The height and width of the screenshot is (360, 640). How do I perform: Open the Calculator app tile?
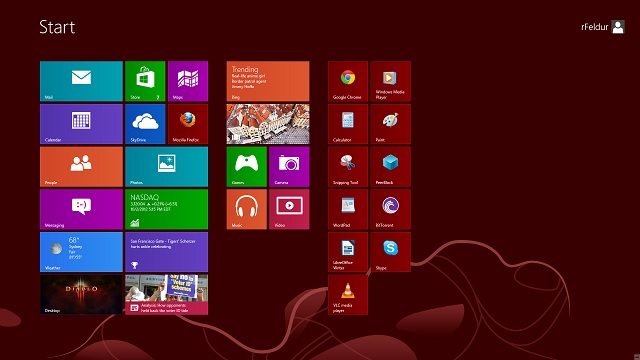click(x=348, y=124)
